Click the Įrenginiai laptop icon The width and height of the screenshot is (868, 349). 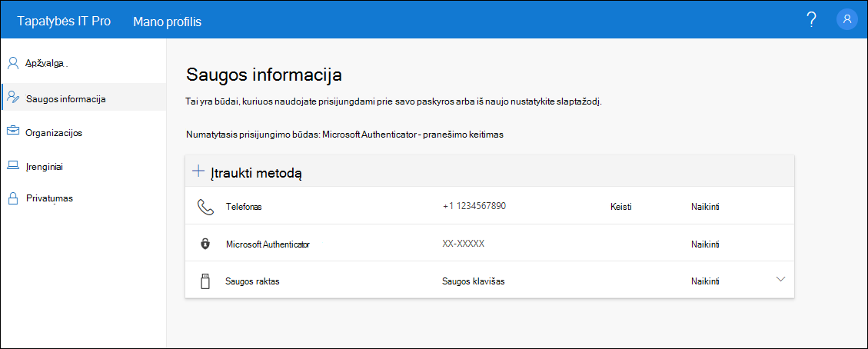click(13, 165)
